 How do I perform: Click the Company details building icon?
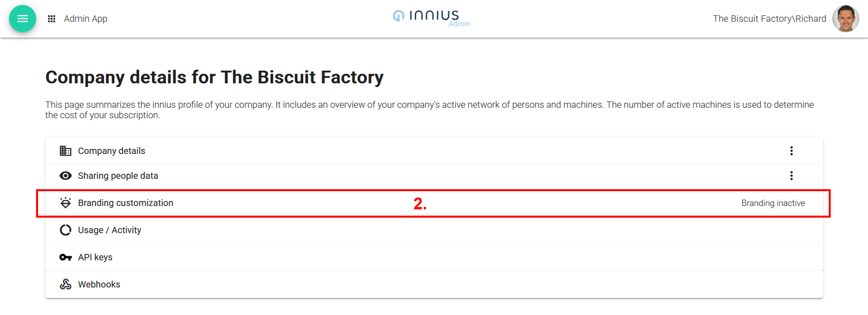(65, 151)
